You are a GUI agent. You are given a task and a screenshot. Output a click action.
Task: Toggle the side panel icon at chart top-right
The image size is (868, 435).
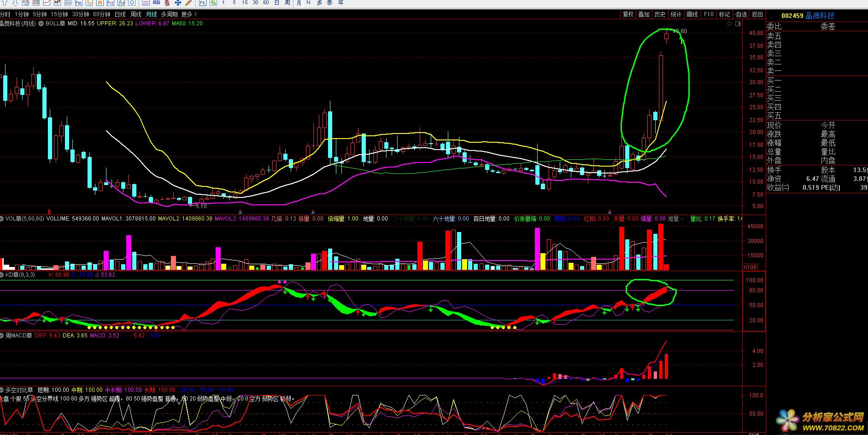click(x=738, y=23)
